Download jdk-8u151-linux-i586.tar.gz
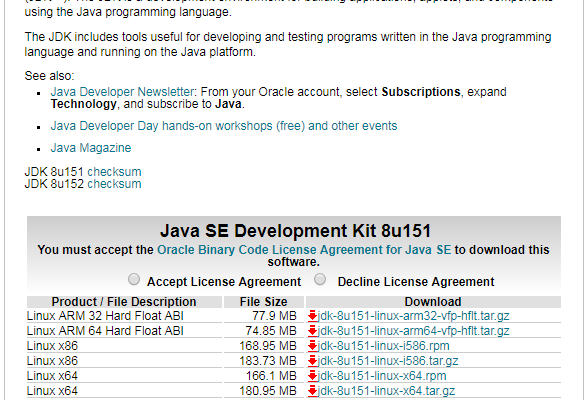Viewport: 585px width, 400px height. point(388,361)
